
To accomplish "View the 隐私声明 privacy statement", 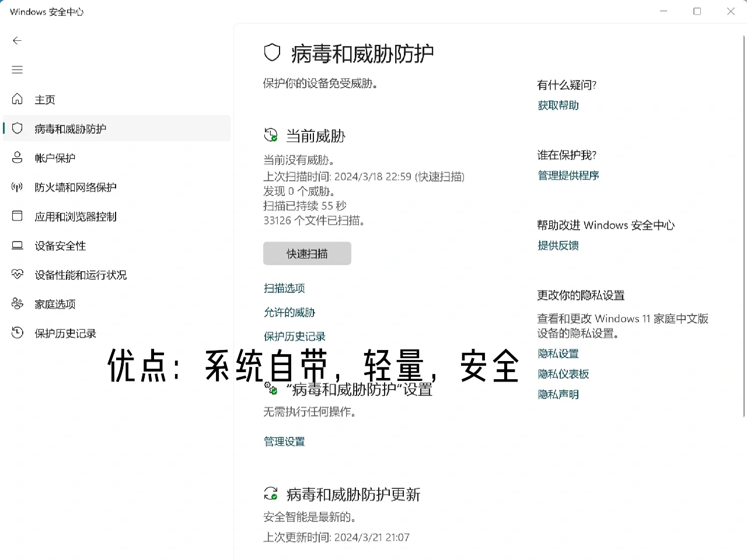I will pyautogui.click(x=558, y=394).
